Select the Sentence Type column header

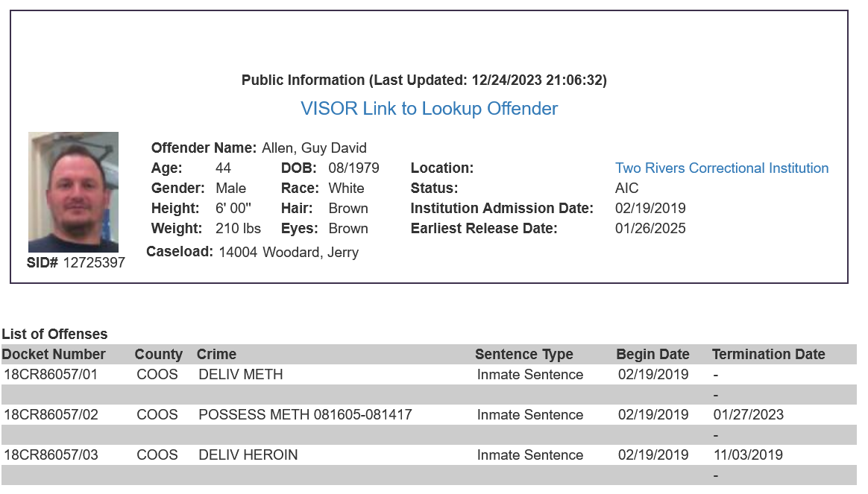click(524, 354)
